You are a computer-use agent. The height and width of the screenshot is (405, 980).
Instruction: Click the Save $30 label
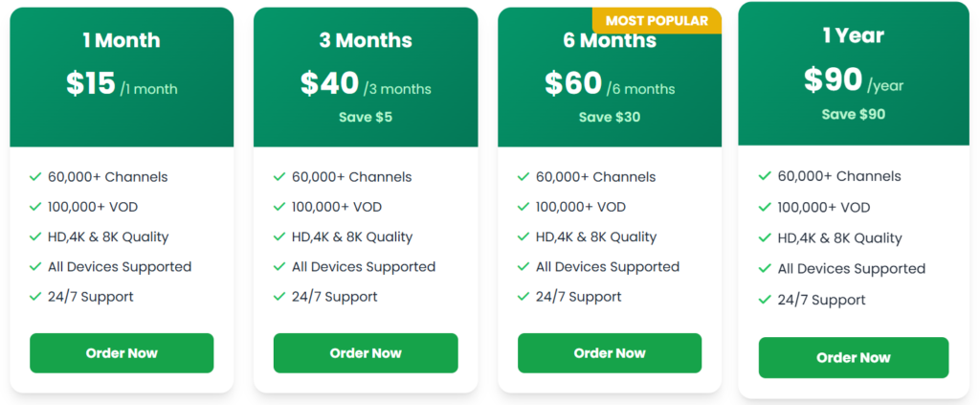coord(610,117)
